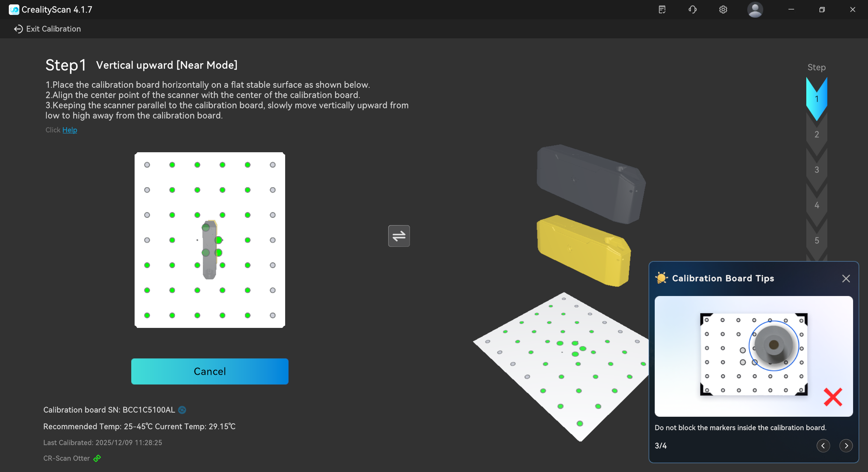Click the Exit Calibration back arrow

coord(18,29)
